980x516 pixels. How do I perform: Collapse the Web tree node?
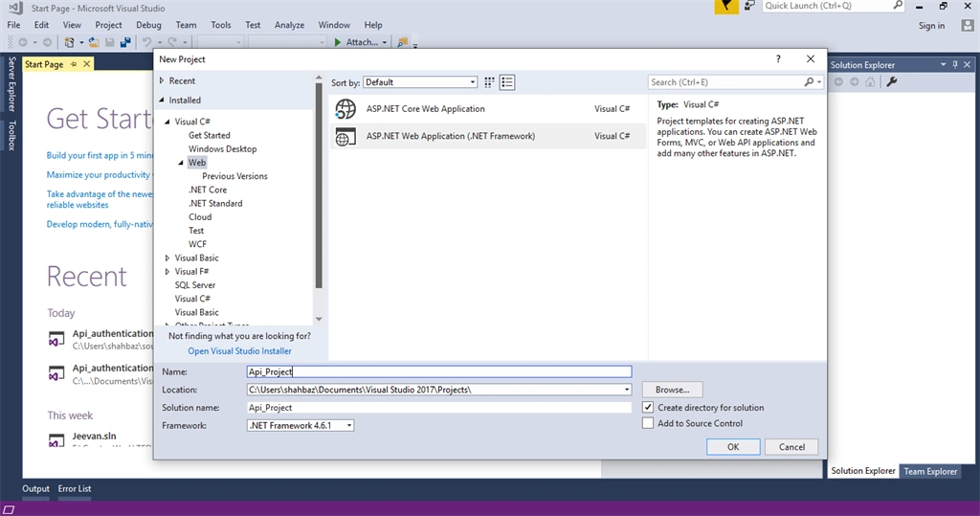[x=181, y=163]
